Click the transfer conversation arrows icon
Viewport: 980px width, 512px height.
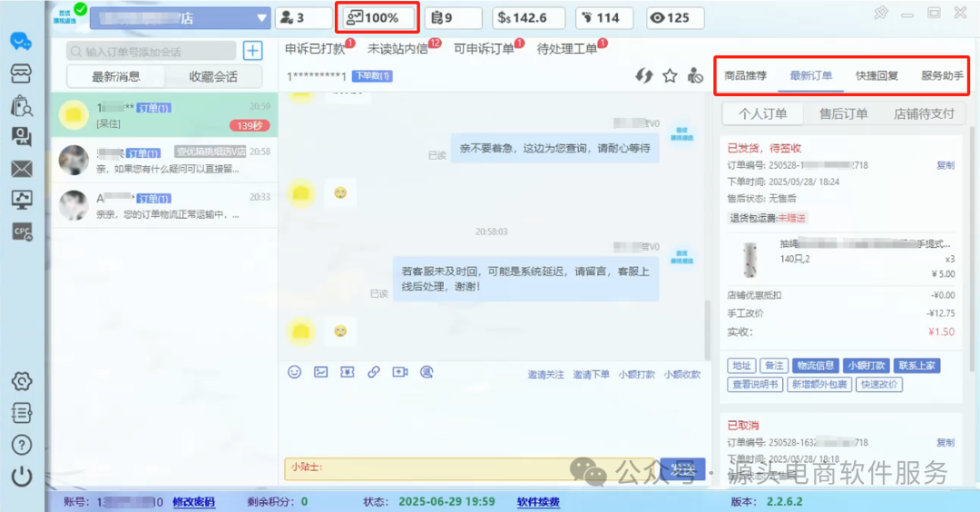tap(644, 75)
